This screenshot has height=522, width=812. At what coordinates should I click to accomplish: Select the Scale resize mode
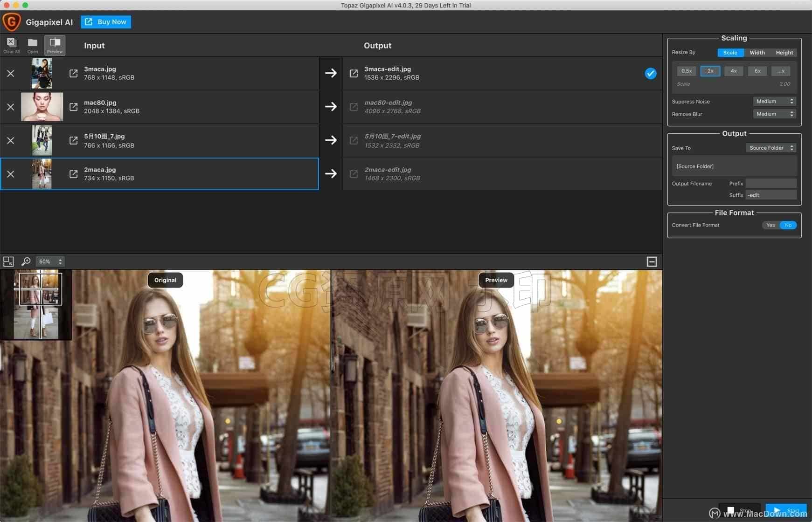730,53
